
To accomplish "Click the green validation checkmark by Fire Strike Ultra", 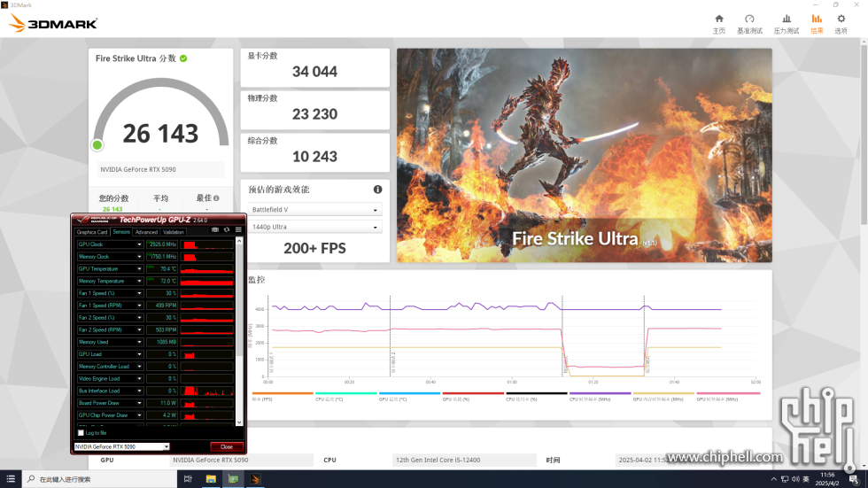I will pos(183,58).
